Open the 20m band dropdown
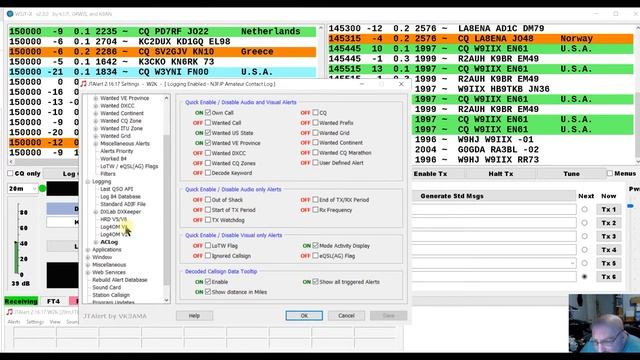The height and width of the screenshot is (360, 640). (22, 189)
